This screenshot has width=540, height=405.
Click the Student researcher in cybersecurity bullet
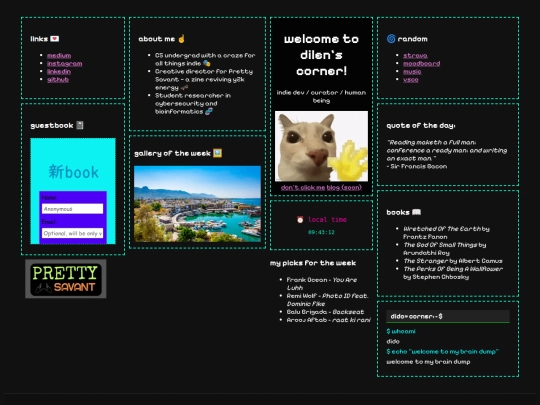pyautogui.click(x=193, y=103)
